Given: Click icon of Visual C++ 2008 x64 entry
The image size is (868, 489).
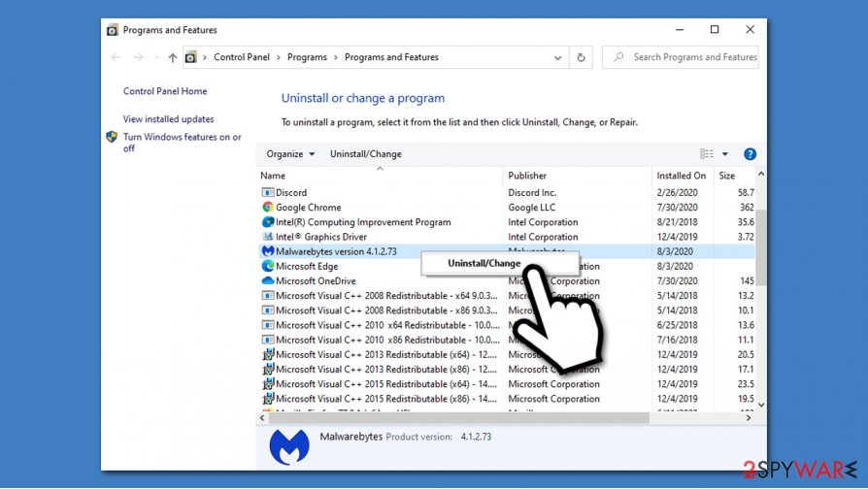Looking at the screenshot, I should [x=268, y=295].
